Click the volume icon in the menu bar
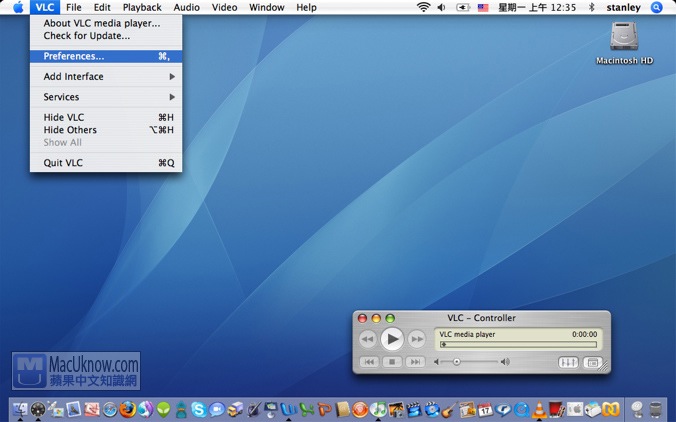The width and height of the screenshot is (676, 422). pyautogui.click(x=441, y=7)
